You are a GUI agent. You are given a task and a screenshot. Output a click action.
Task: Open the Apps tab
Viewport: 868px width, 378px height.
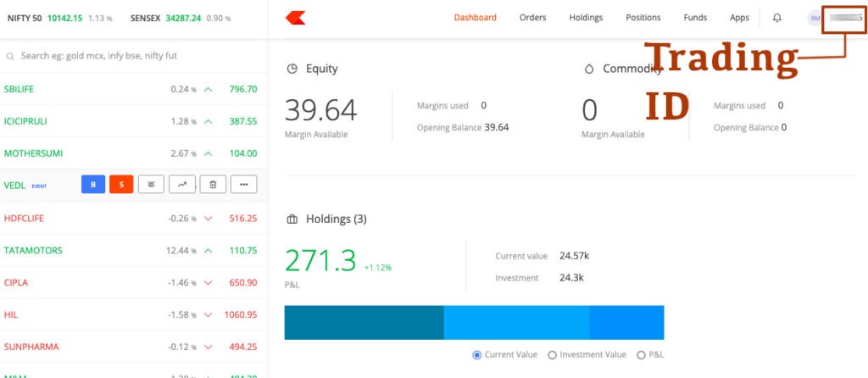click(x=739, y=18)
